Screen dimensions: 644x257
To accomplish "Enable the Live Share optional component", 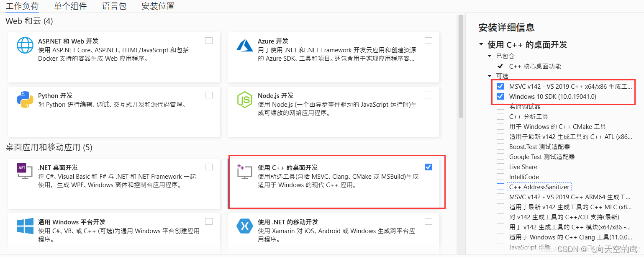I will pos(500,167).
